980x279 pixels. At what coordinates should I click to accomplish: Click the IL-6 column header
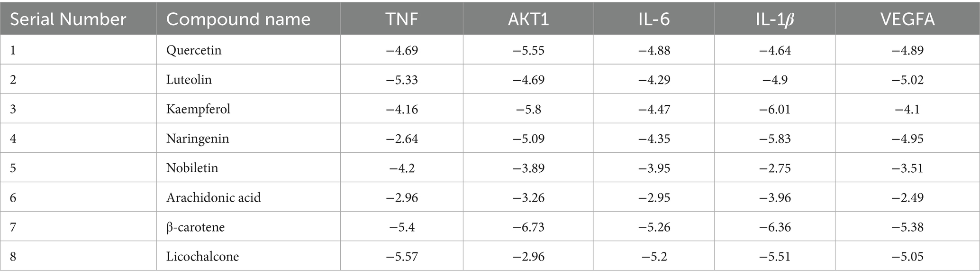click(653, 19)
